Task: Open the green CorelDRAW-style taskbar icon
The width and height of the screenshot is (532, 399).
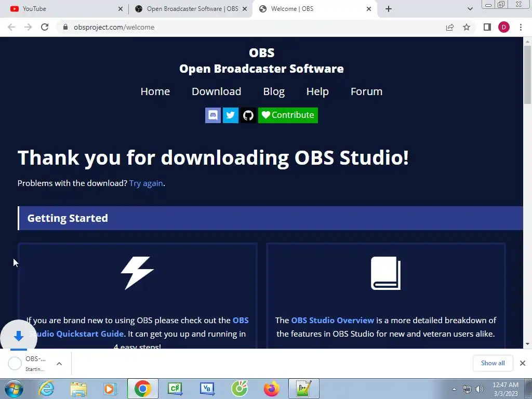Action: pos(239,389)
